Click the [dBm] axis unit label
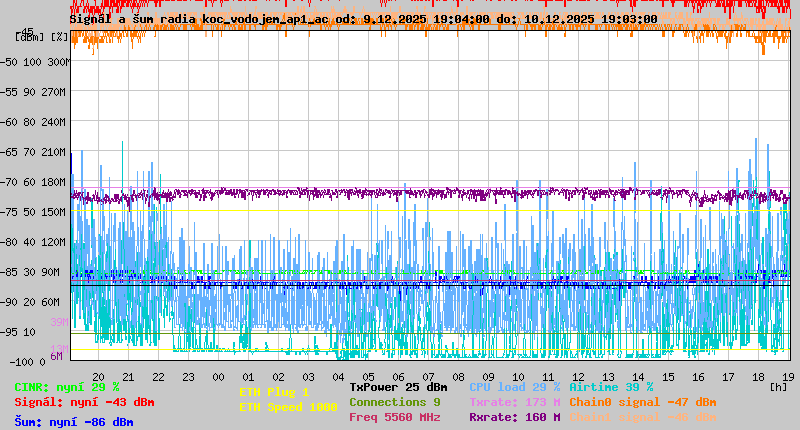Image resolution: width=800 pixels, height=430 pixels. (x=30, y=37)
